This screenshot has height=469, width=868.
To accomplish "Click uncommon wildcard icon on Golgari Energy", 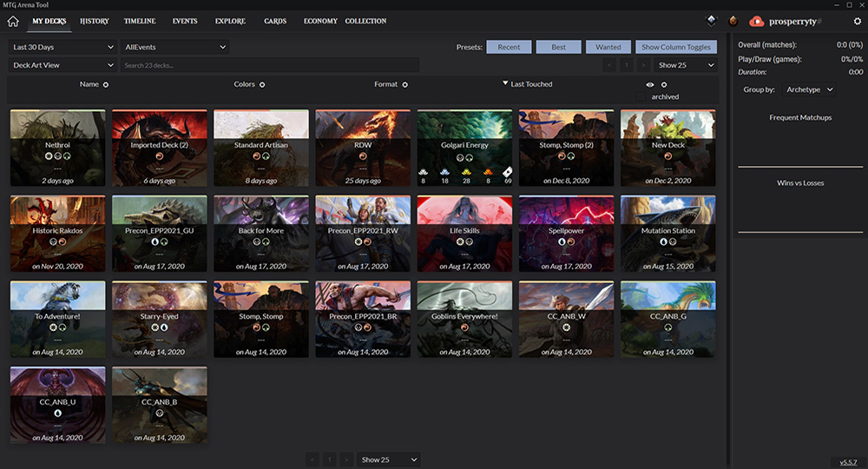I will coord(444,172).
